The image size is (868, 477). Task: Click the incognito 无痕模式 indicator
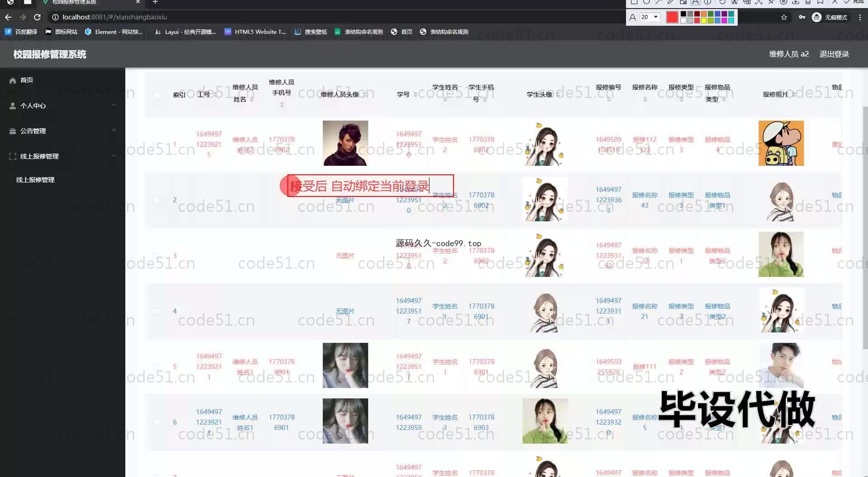(x=830, y=17)
